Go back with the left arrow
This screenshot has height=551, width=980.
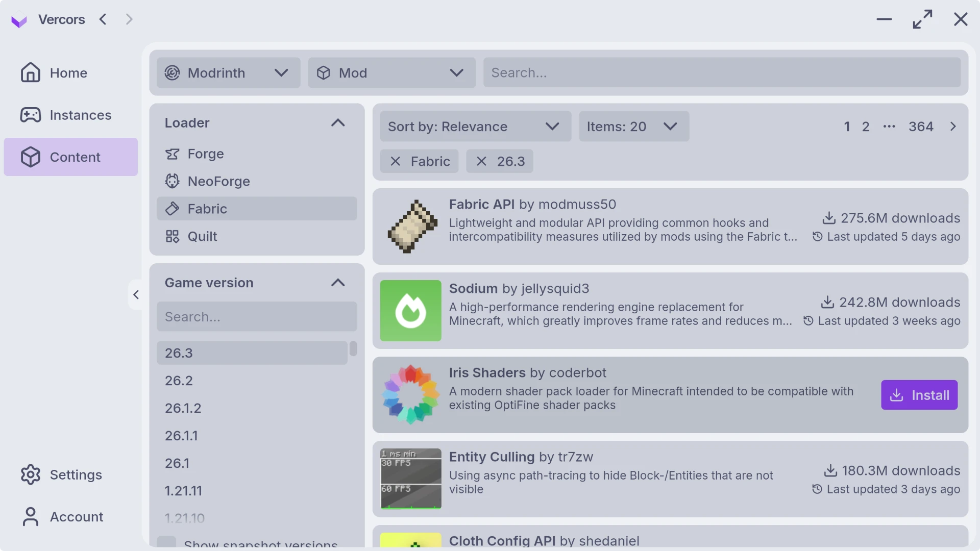pos(103,19)
